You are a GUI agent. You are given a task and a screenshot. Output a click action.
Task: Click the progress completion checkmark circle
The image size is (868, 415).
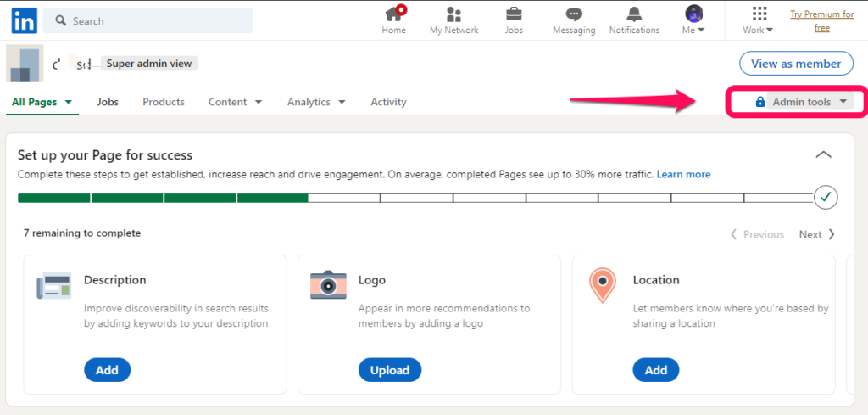point(826,197)
